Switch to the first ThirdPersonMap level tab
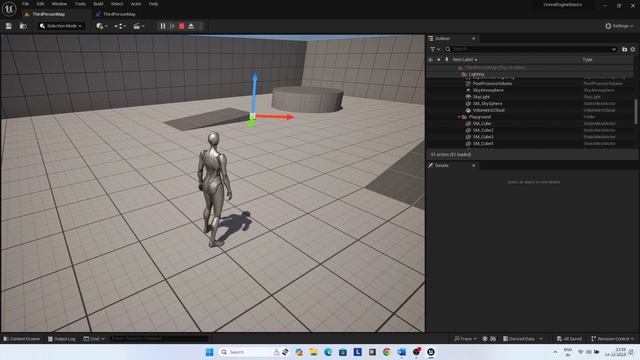The height and width of the screenshot is (360, 640). 48,14
